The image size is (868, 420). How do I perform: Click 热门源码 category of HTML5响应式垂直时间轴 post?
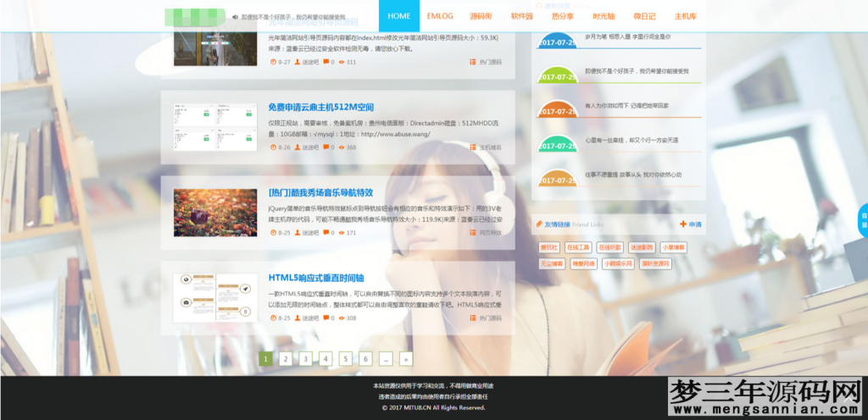click(x=491, y=318)
